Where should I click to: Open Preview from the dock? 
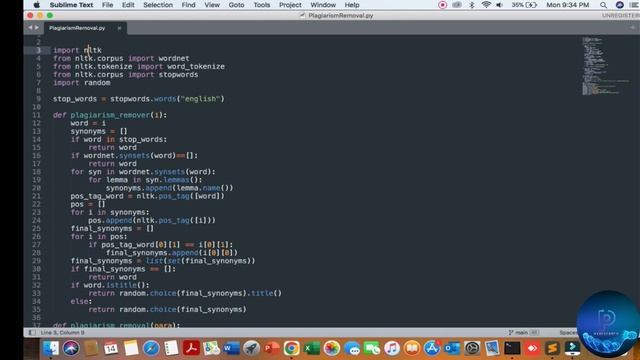click(x=492, y=348)
